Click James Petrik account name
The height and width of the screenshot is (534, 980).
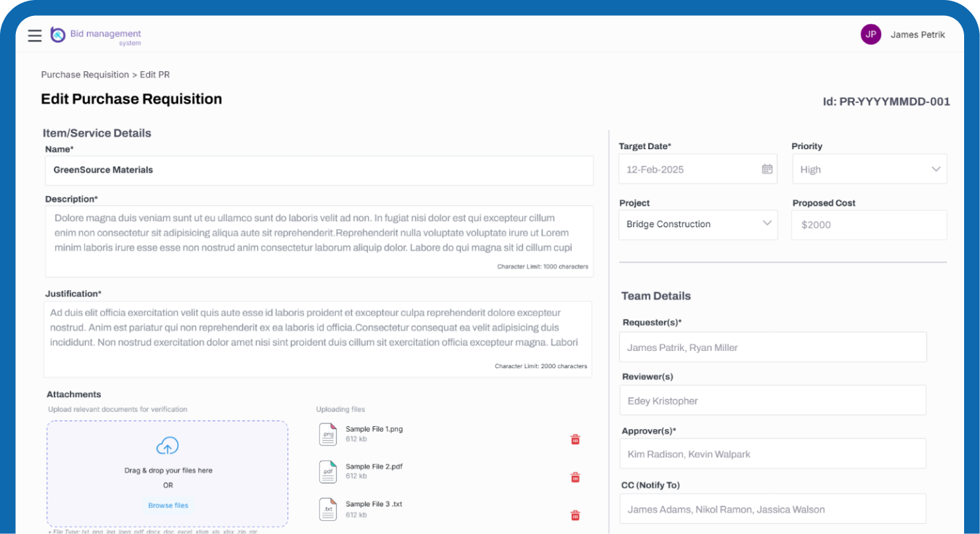(918, 34)
